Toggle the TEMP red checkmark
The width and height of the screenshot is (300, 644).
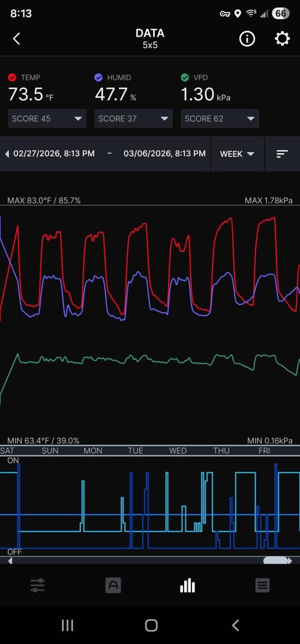tap(13, 77)
